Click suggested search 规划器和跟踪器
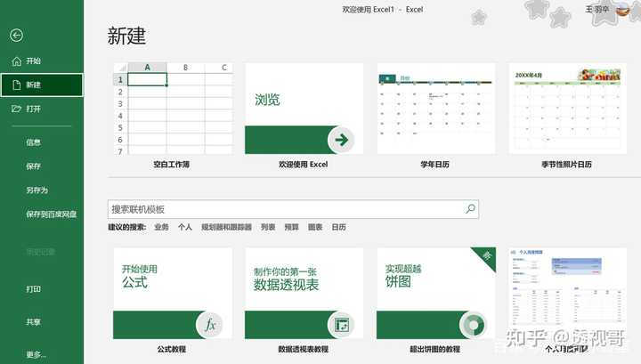641x364 pixels. pos(226,227)
